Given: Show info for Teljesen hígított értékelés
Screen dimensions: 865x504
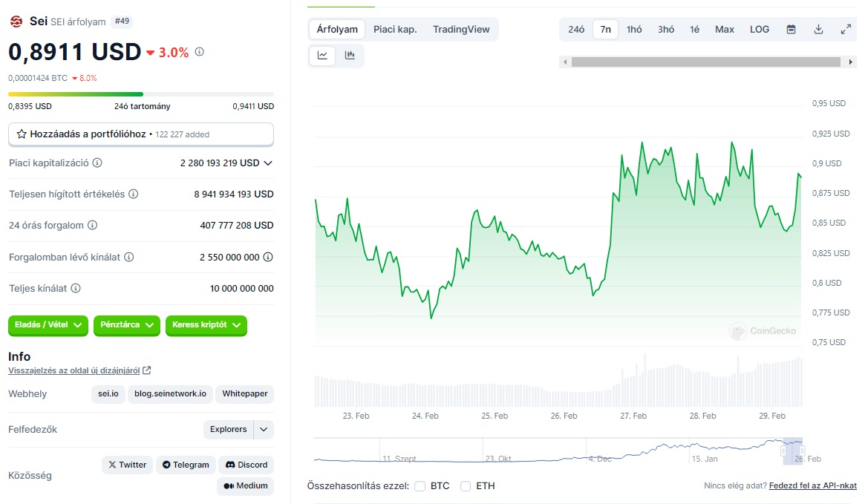Looking at the screenshot, I should pyautogui.click(x=134, y=194).
